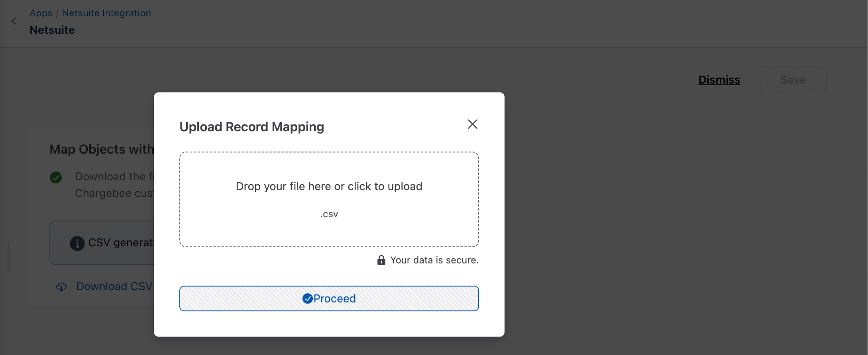
Task: Click the Netsuite page title
Action: 52,30
